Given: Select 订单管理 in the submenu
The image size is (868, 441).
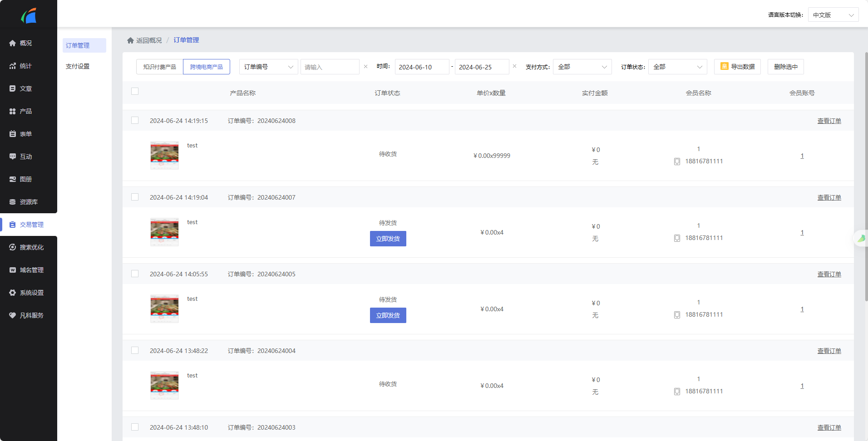Looking at the screenshot, I should coord(84,45).
